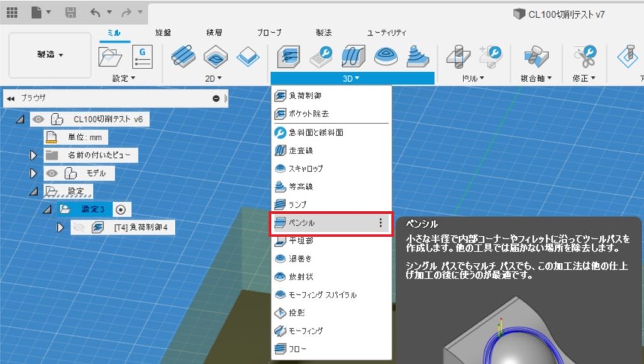Screen dimensions: 644x364
Task: Choose 急斜面と緩斜面 from the 3D menu
Action: [x=331, y=133]
